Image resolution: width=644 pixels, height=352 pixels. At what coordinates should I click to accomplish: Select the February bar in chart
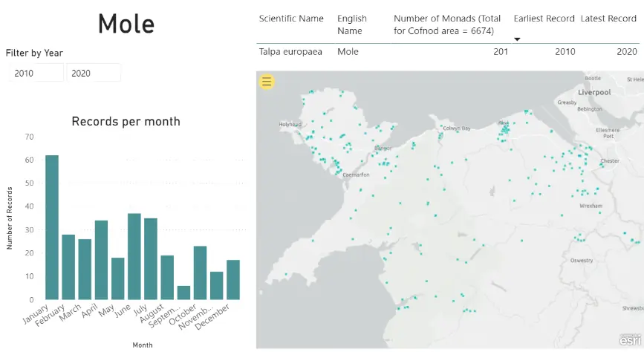(68, 267)
